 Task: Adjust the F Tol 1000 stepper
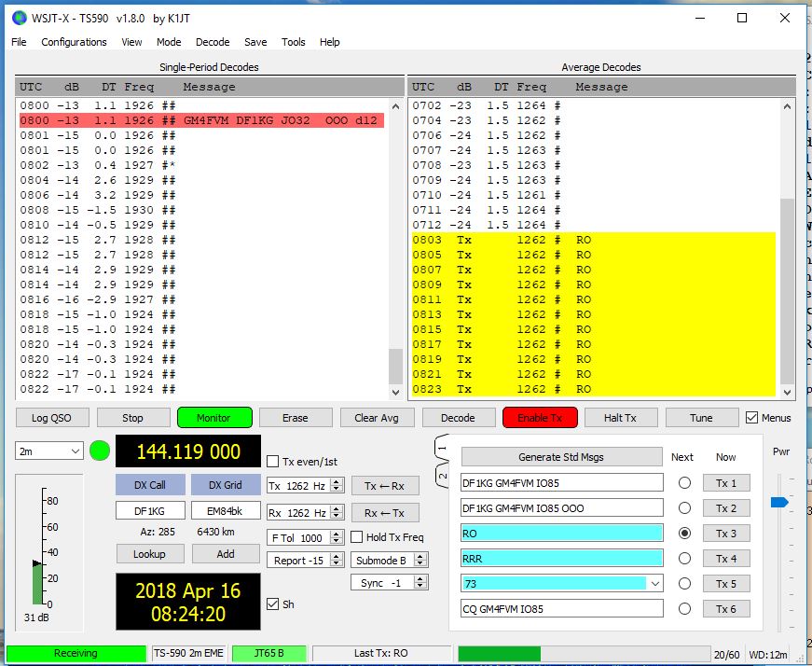tap(337, 537)
